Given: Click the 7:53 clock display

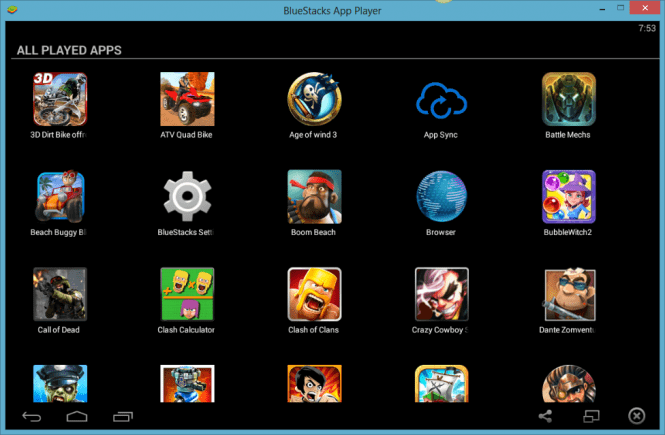Looking at the screenshot, I should click(647, 28).
